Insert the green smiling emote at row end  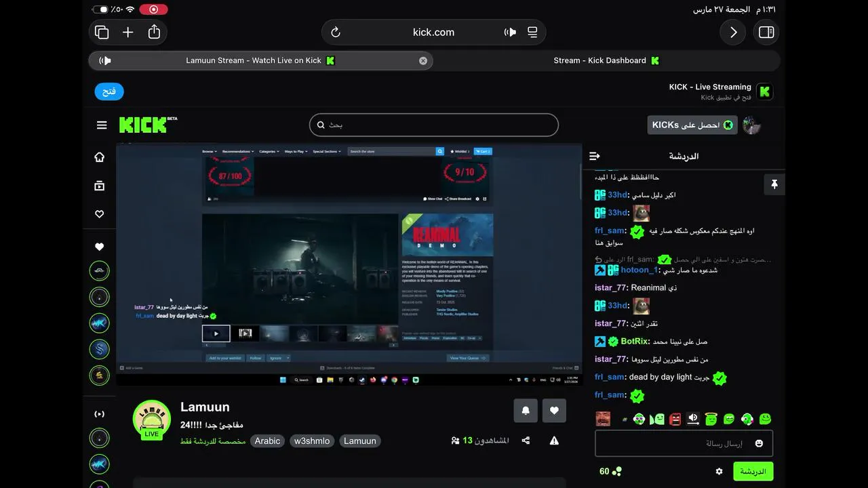click(x=765, y=419)
